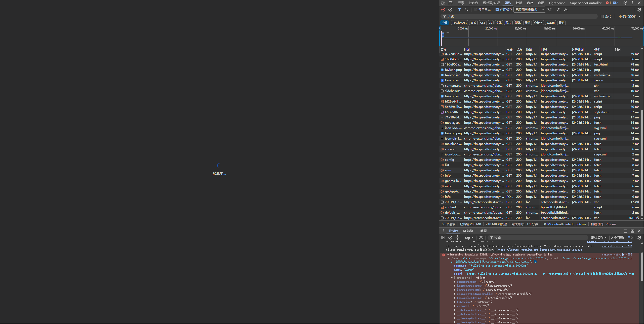Image resolution: width=644 pixels, height=324 pixels.
Task: Uncheck the 停用缓存 checkbox
Action: (497, 10)
